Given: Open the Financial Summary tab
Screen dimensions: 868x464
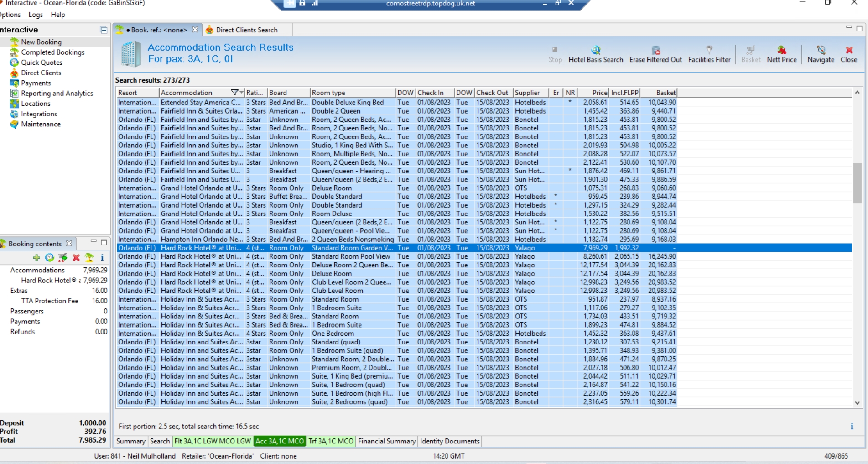Looking at the screenshot, I should click(x=387, y=441).
